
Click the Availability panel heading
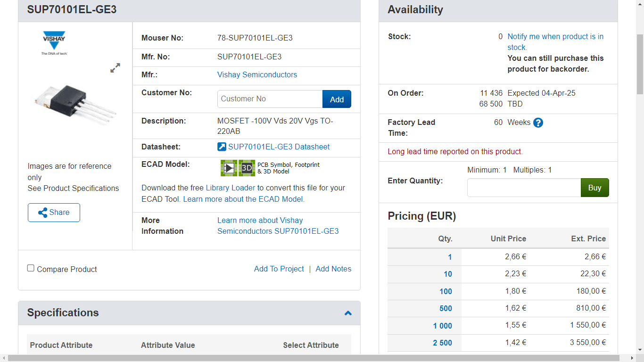point(415,9)
